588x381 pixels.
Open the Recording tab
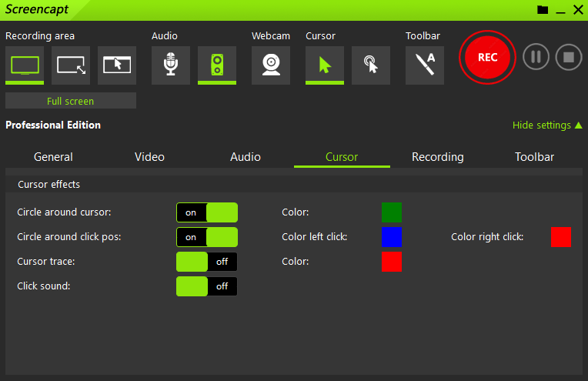click(438, 157)
